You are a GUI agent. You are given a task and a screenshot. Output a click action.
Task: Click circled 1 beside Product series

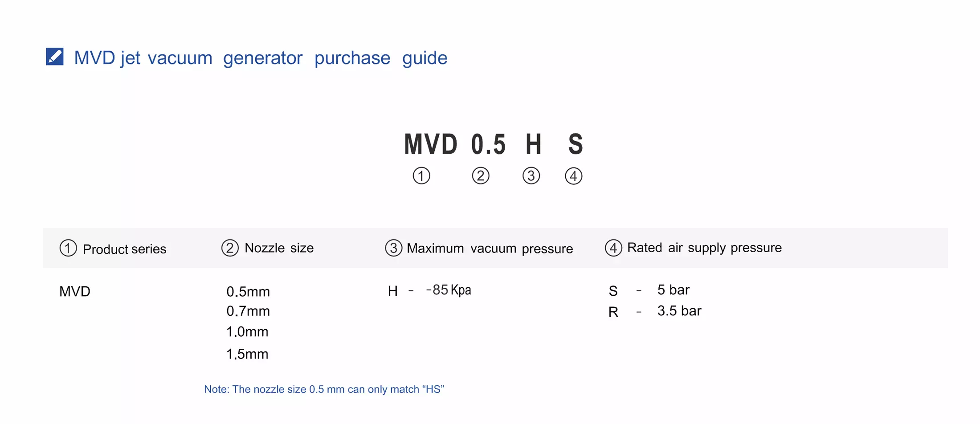coord(68,248)
